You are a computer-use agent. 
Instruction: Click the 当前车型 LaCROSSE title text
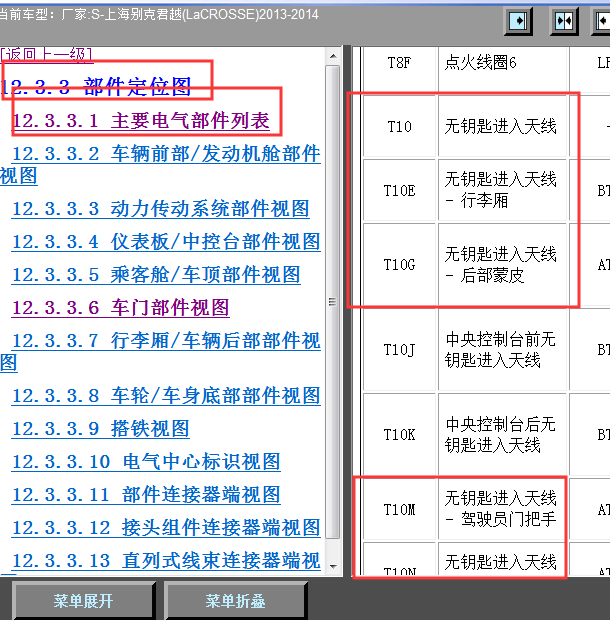tap(159, 15)
